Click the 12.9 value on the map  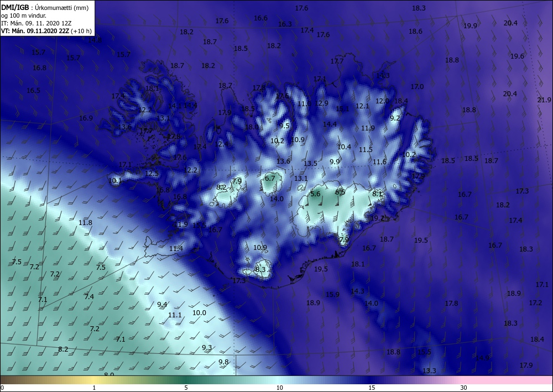pyautogui.click(x=322, y=103)
